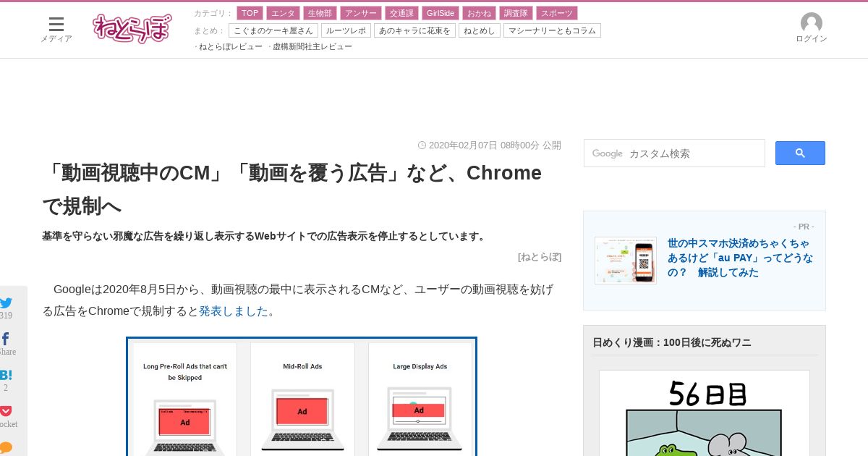This screenshot has height=456, width=868.
Task: Click the article headline about Chrome ads
Action: click(292, 189)
